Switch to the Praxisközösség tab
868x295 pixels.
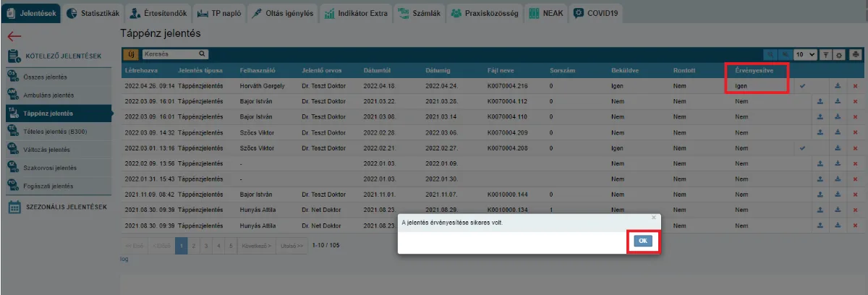(x=485, y=13)
